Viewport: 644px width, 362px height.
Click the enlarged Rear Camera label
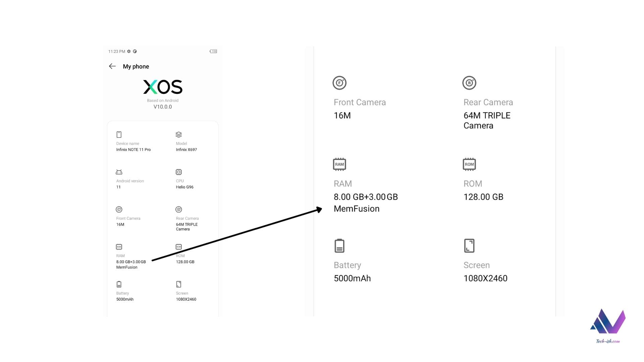pyautogui.click(x=488, y=103)
